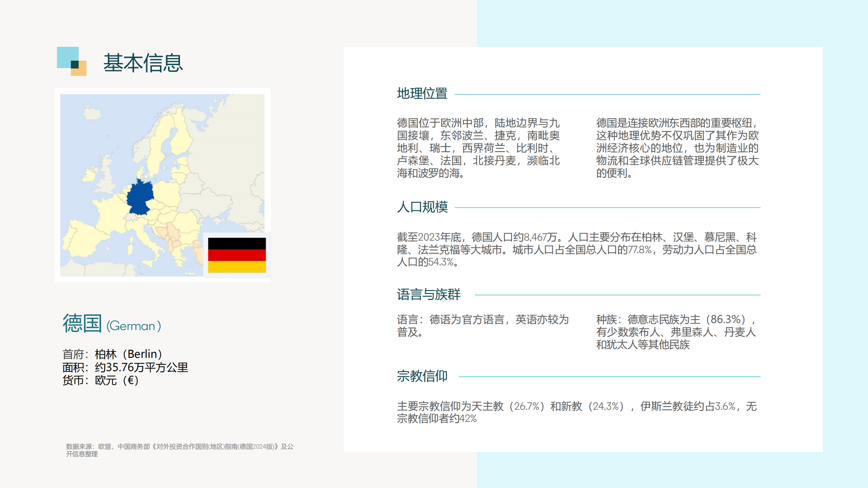
Task: Select the 基本信息 slide title
Action: pos(143,63)
